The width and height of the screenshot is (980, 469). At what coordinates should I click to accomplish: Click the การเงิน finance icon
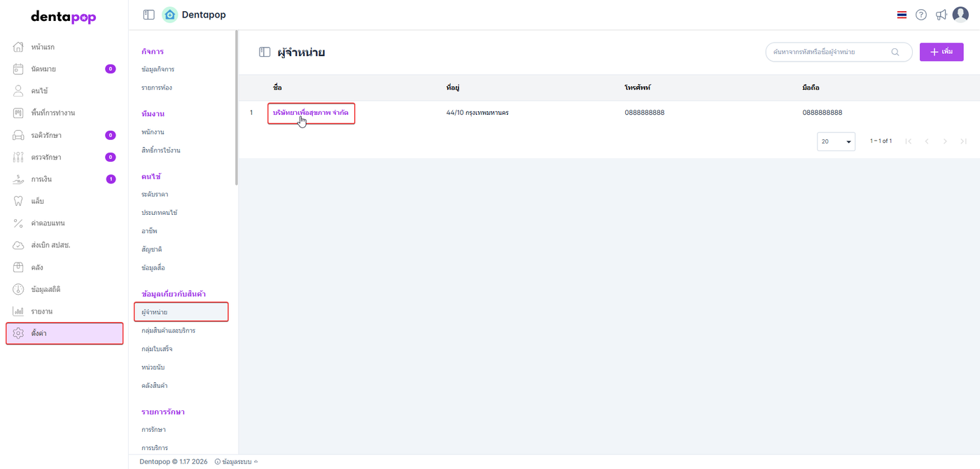point(19,179)
